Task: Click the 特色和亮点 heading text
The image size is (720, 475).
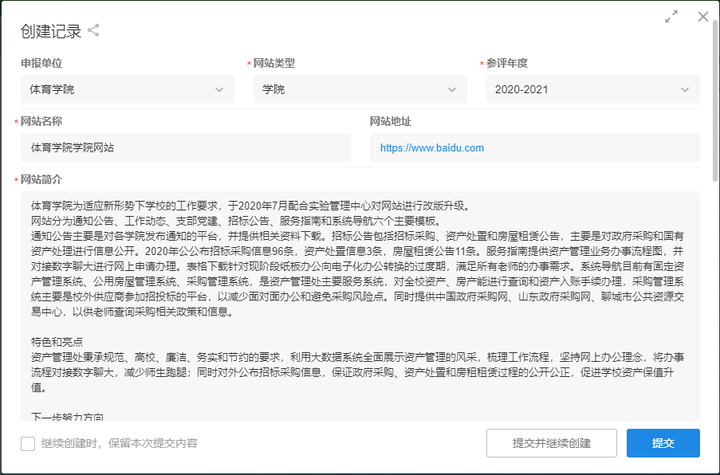Action: [57, 342]
